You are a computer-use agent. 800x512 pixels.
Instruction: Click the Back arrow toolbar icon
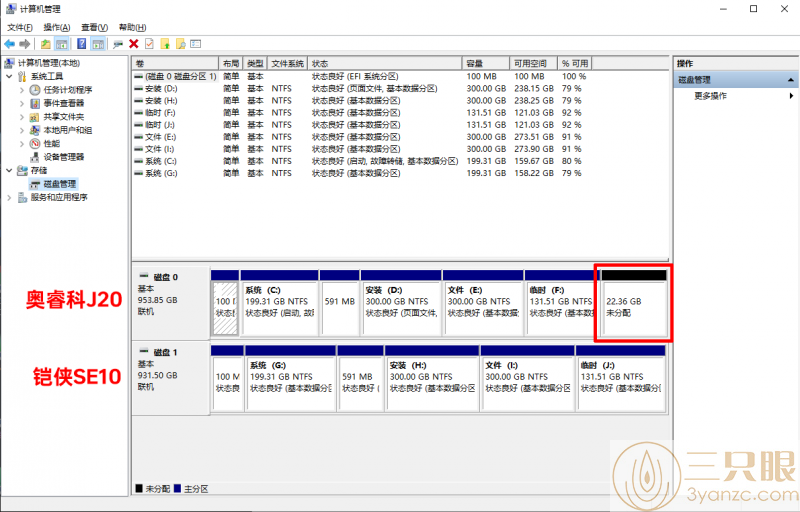(9, 44)
